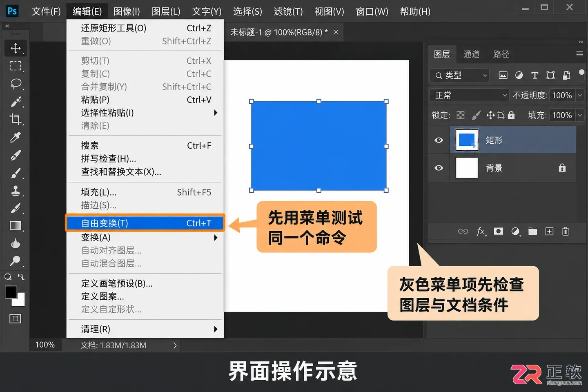
Task: Switch to the 通道 tab
Action: [x=471, y=54]
